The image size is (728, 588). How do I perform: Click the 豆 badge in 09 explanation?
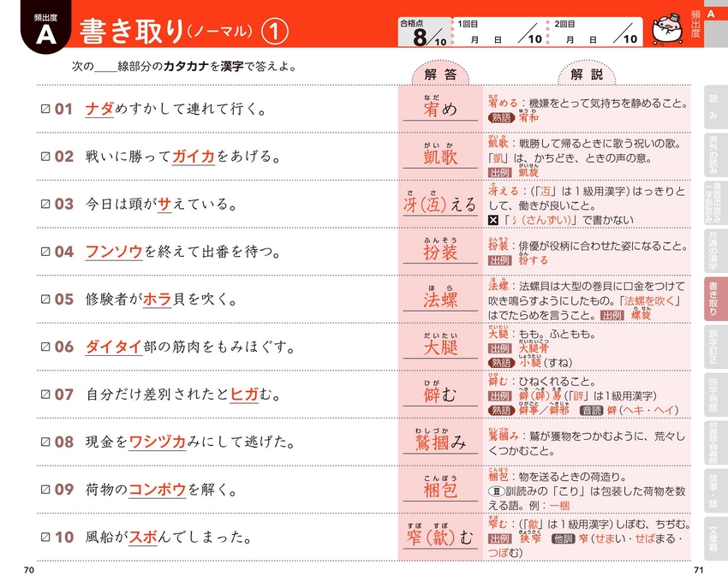pos(496,491)
